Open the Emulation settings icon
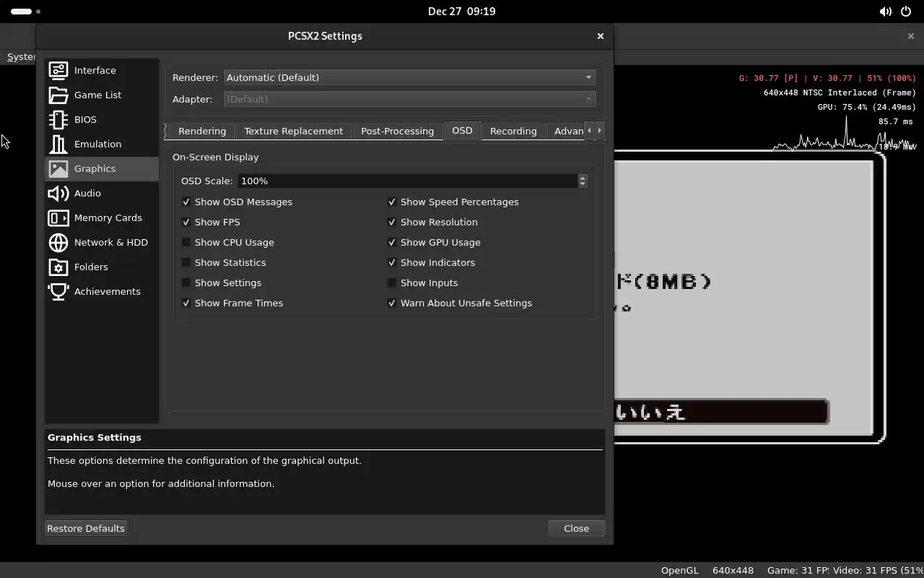924x578 pixels. tap(58, 144)
